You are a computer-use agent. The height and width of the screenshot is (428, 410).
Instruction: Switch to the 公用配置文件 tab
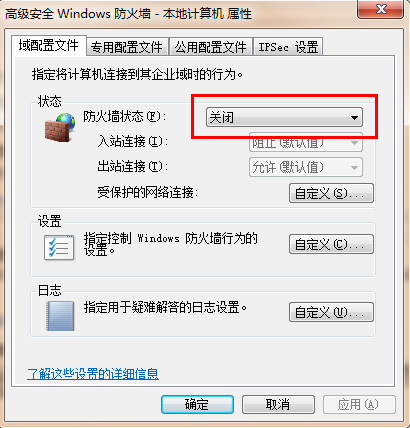pyautogui.click(x=211, y=47)
